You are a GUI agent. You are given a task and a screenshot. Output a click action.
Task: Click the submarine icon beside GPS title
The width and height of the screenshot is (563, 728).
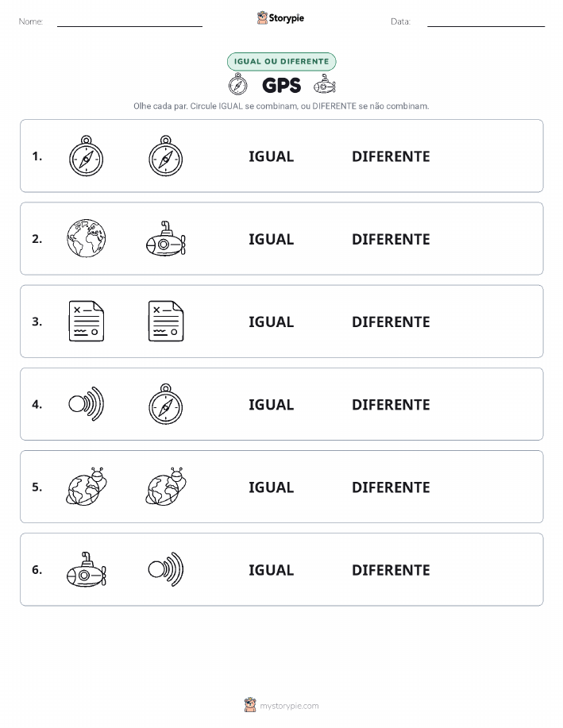(x=324, y=84)
